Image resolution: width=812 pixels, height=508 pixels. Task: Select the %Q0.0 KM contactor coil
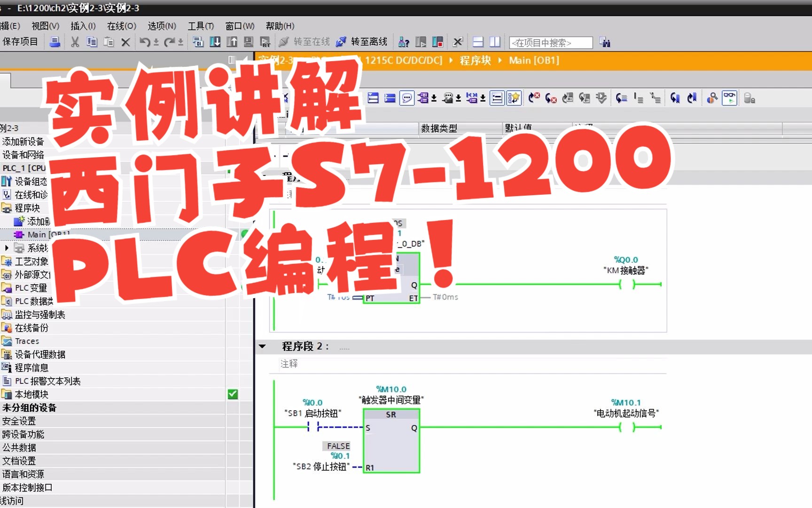coord(627,284)
